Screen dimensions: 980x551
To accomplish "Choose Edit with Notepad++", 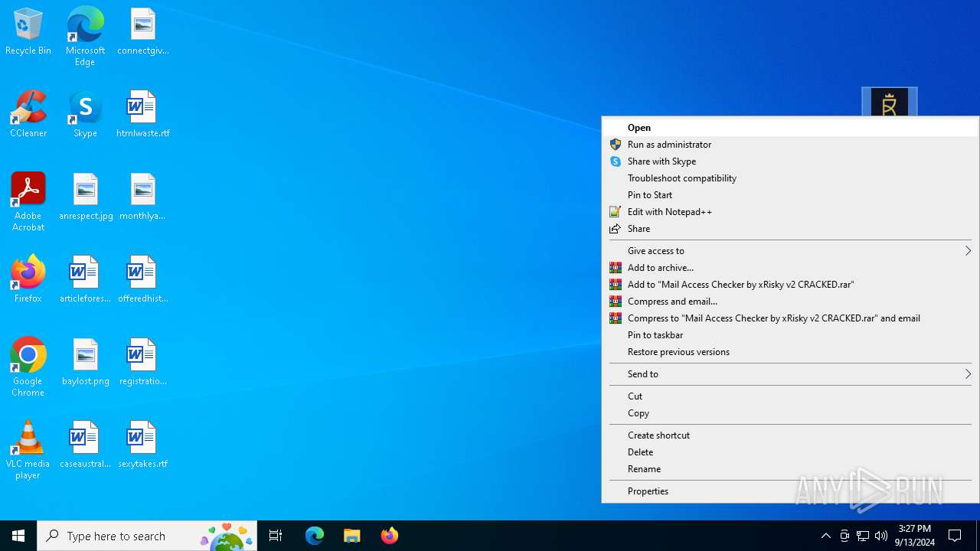I will [790, 212].
